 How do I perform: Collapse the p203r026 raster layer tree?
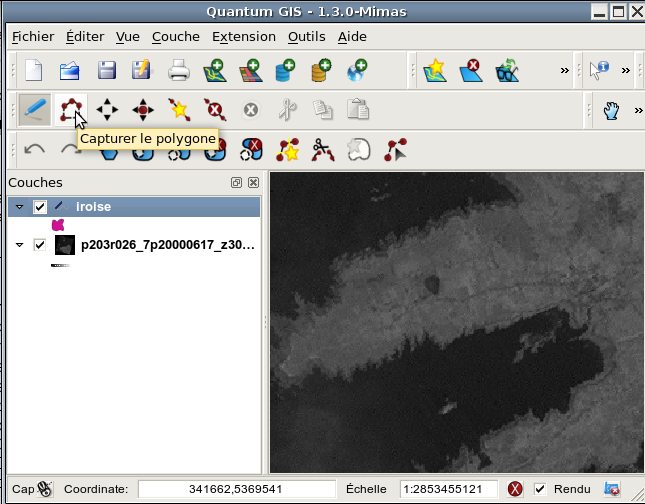19,245
